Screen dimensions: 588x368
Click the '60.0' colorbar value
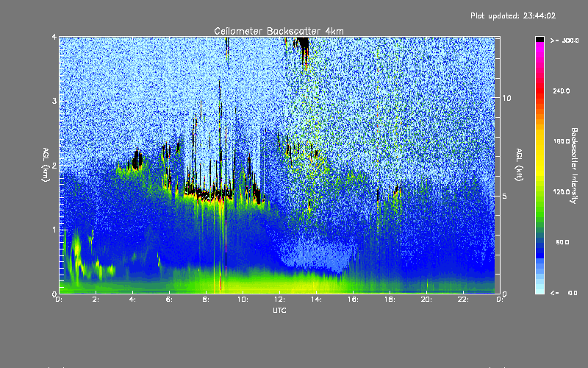[x=562, y=242]
